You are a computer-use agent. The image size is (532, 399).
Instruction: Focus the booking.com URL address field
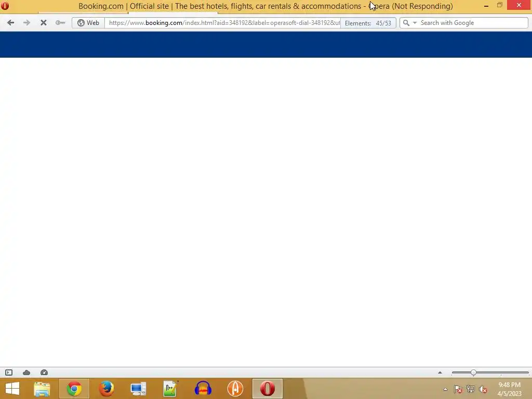click(224, 23)
